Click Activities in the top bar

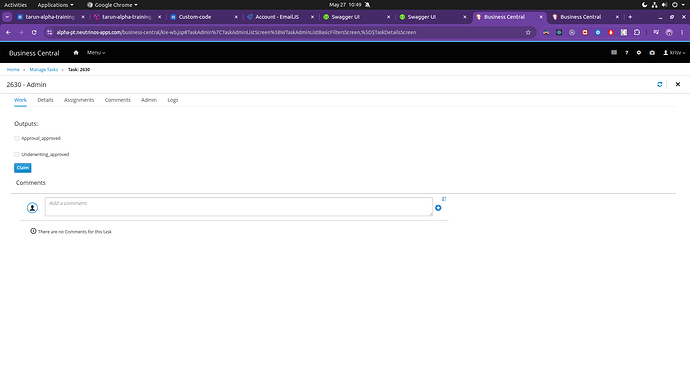[15, 5]
